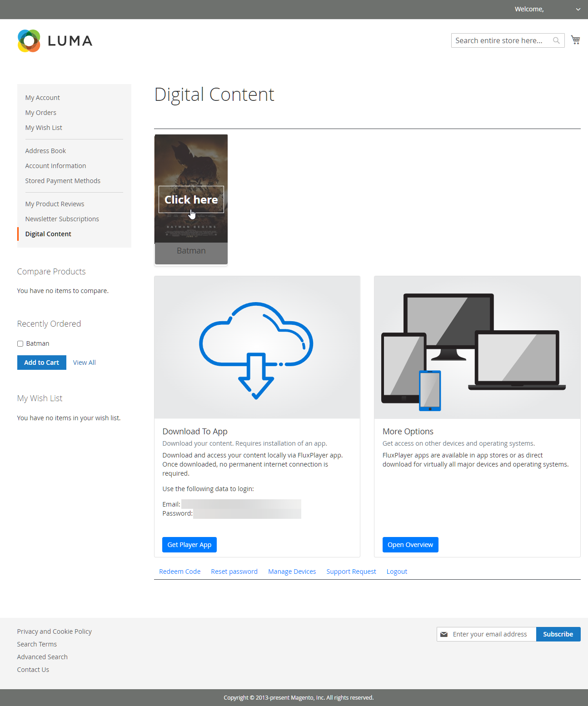
Task: Select Account Information in sidebar
Action: pyautogui.click(x=55, y=166)
